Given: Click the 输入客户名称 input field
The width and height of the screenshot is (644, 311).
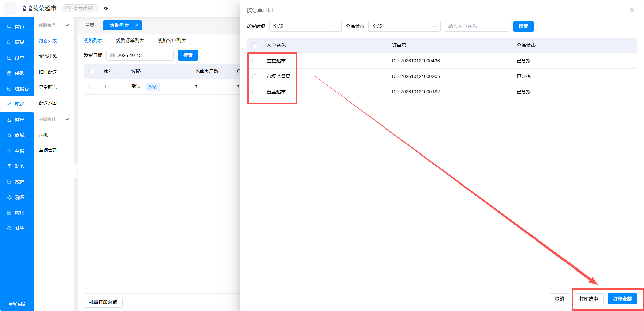Looking at the screenshot, I should click(477, 26).
